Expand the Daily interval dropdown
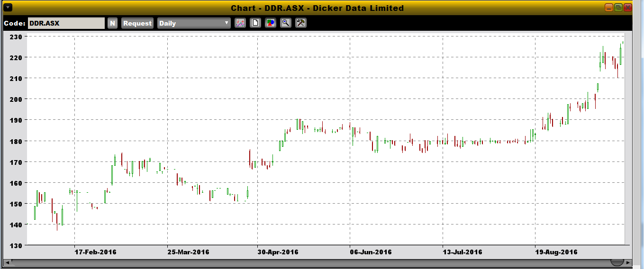The image size is (644, 269). [x=194, y=23]
